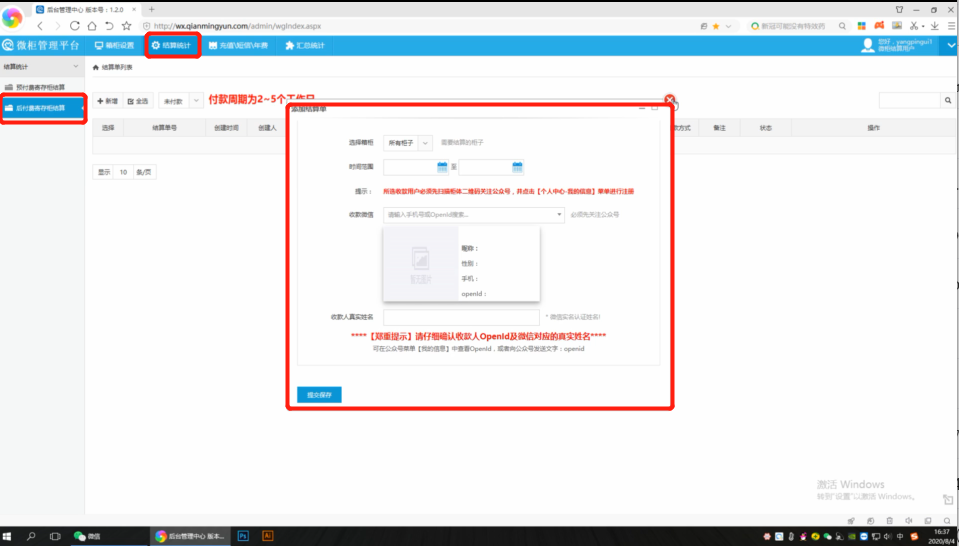Image resolution: width=959 pixels, height=546 pixels.
Task: Open WeChat from the taskbar
Action: pyautogui.click(x=88, y=536)
